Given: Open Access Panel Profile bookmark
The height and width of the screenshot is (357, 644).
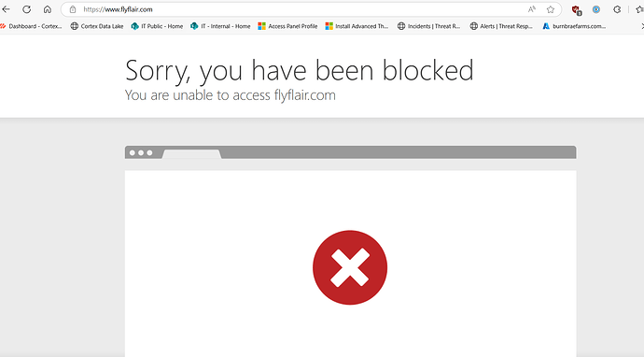Looking at the screenshot, I should [287, 26].
